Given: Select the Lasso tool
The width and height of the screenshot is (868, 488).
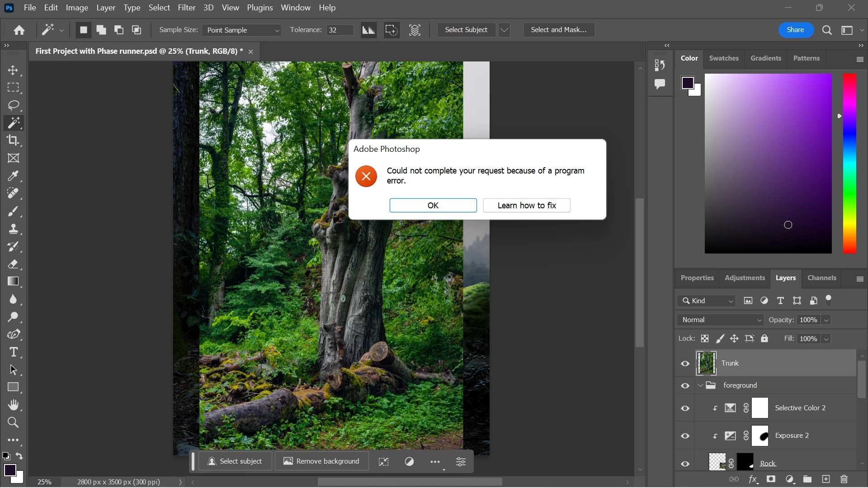Looking at the screenshot, I should (x=13, y=105).
